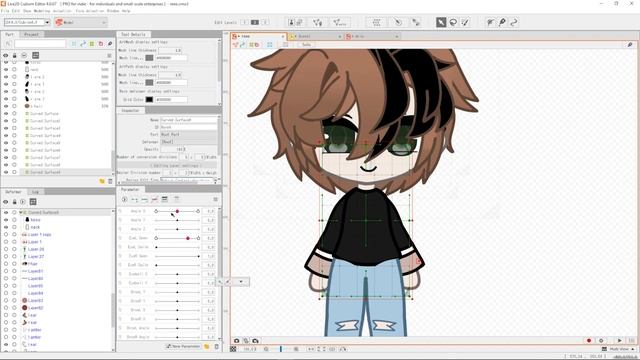The width and height of the screenshot is (640, 360).
Task: Click the automatic mesh generator icon
Action: tap(340, 22)
